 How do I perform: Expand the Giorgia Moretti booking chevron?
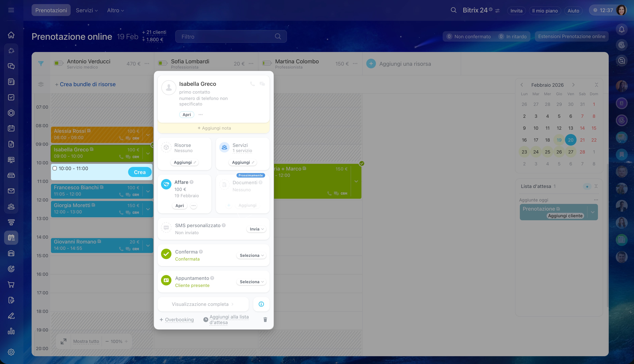click(148, 209)
